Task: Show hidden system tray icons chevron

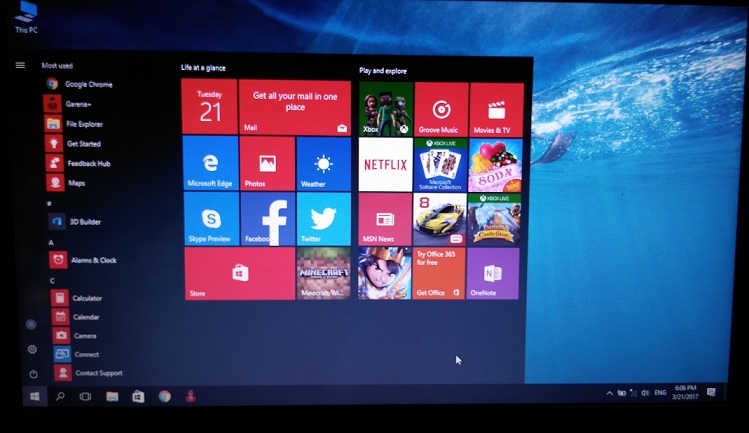Action: pyautogui.click(x=609, y=393)
